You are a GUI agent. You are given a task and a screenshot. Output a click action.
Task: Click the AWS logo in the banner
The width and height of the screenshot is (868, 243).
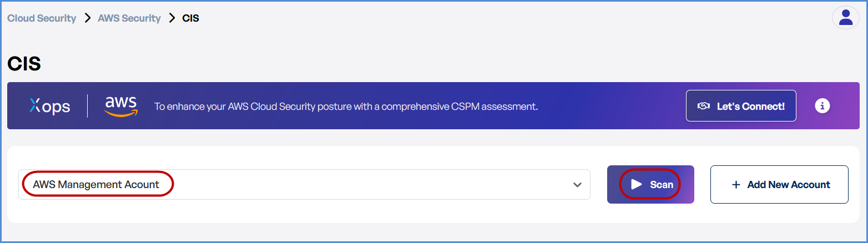coord(120,106)
